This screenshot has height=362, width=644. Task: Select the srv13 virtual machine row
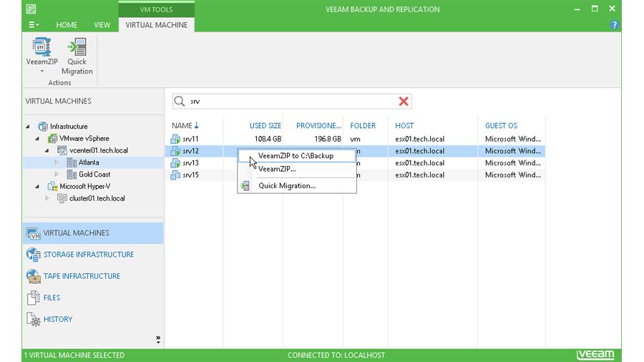tap(356, 163)
